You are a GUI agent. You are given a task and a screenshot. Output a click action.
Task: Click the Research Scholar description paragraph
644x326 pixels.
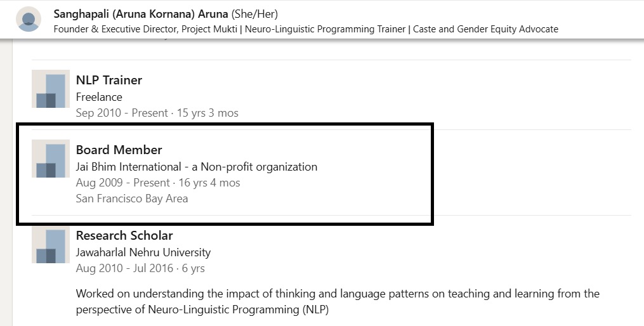pyautogui.click(x=338, y=302)
